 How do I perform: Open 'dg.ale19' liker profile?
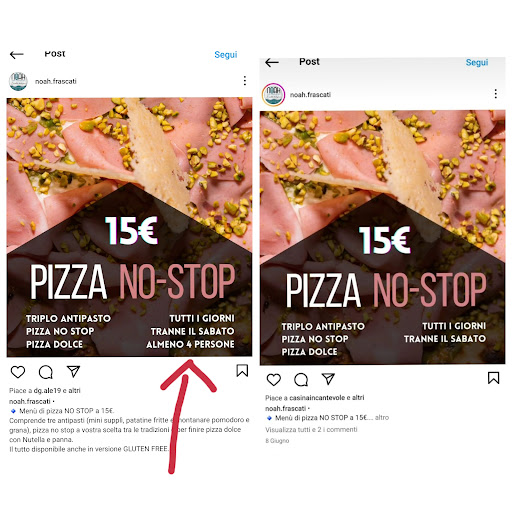coord(47,390)
